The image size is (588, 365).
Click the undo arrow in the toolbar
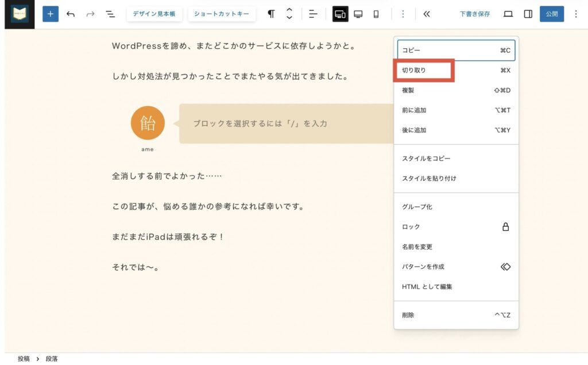click(x=71, y=14)
